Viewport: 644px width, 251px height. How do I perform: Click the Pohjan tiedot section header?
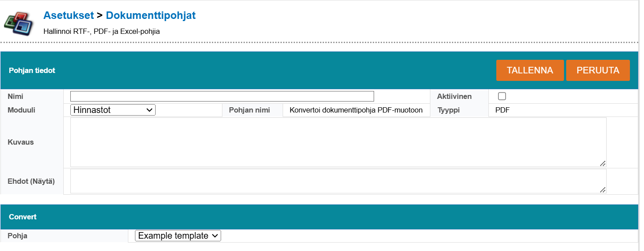tap(32, 70)
